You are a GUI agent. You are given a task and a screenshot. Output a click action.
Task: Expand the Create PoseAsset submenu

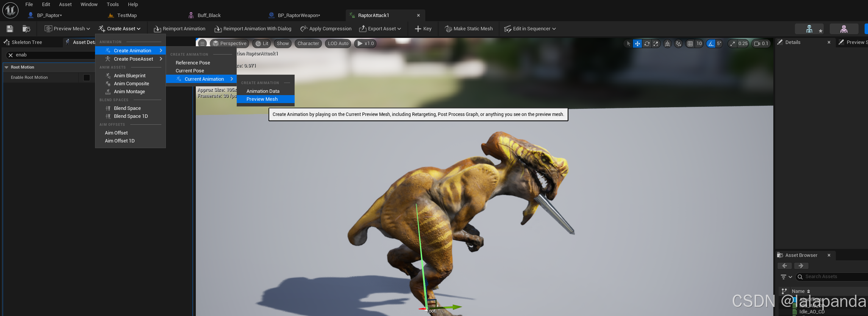pyautogui.click(x=130, y=59)
